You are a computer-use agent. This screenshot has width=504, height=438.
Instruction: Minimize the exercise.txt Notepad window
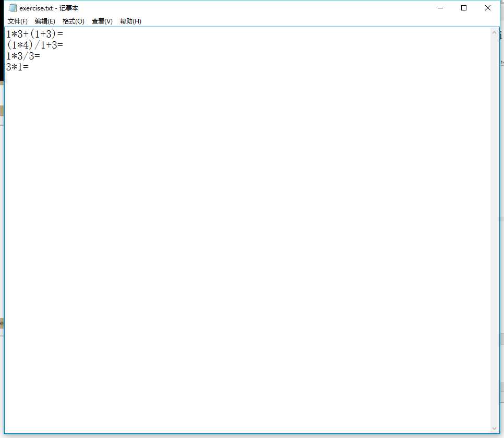pos(440,8)
